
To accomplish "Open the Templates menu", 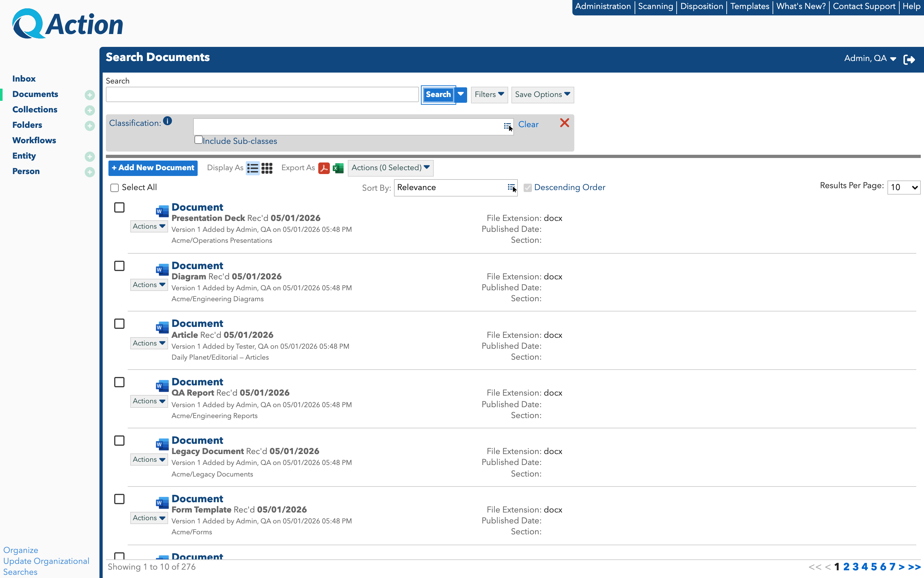I will tap(749, 6).
